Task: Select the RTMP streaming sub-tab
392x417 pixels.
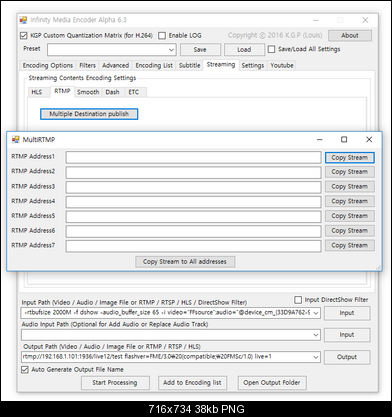Action: [x=62, y=91]
